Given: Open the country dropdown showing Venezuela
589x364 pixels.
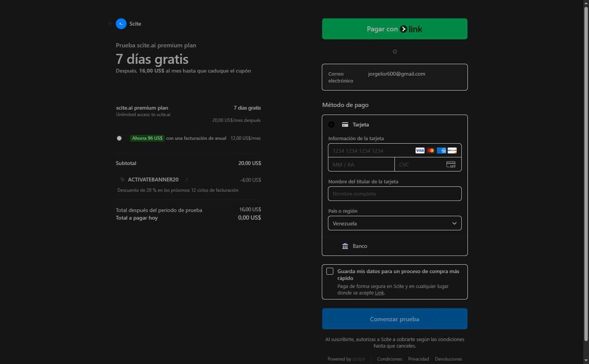Looking at the screenshot, I should 394,223.
